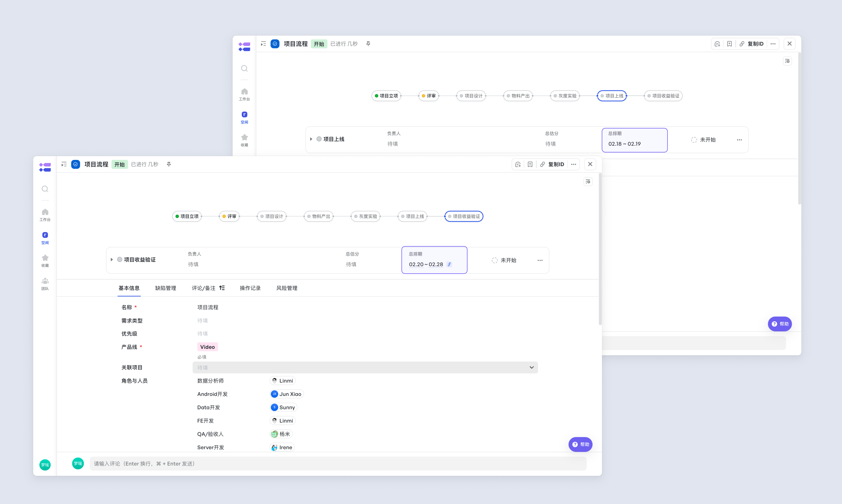Open 空间 in the front window sidebar

(45, 238)
